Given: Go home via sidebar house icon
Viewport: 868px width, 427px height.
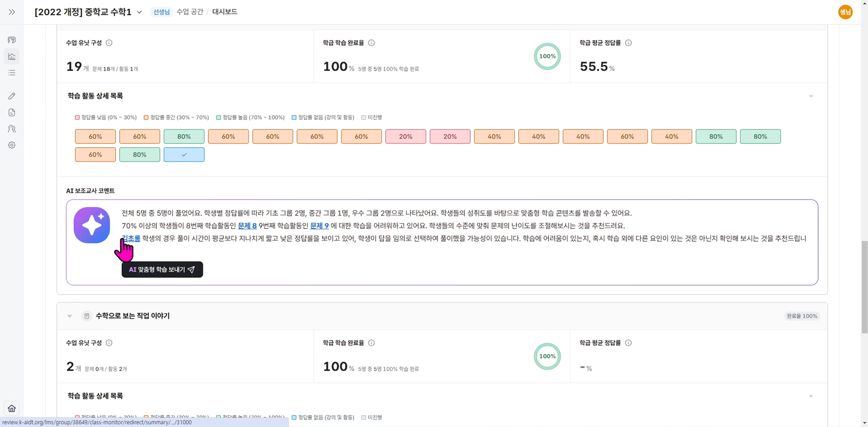Looking at the screenshot, I should point(12,408).
